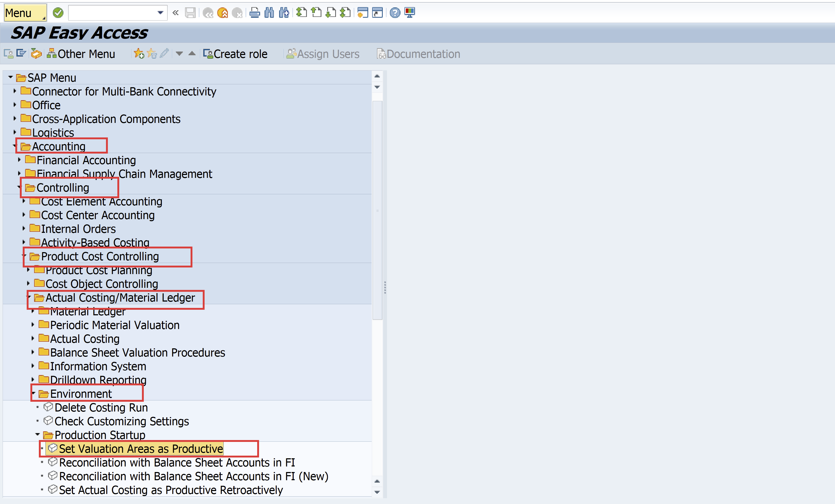Click the Find Next binoculars-plus icon

tap(284, 13)
